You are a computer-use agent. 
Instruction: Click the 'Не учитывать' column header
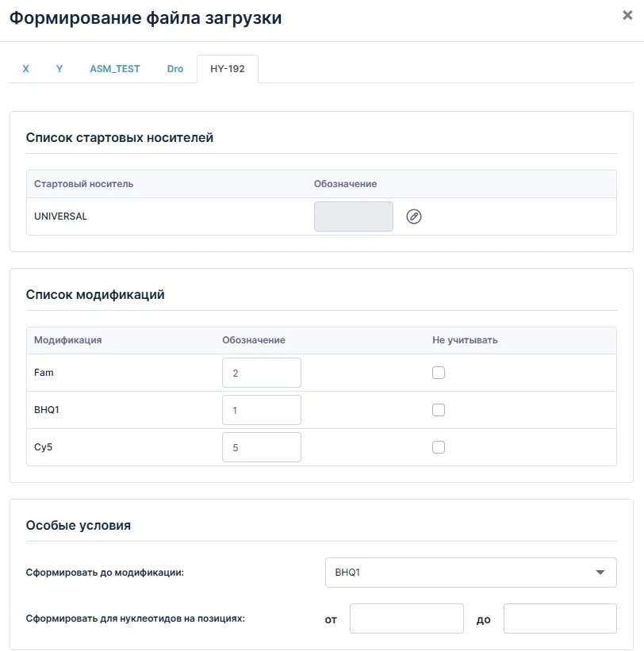click(x=465, y=340)
